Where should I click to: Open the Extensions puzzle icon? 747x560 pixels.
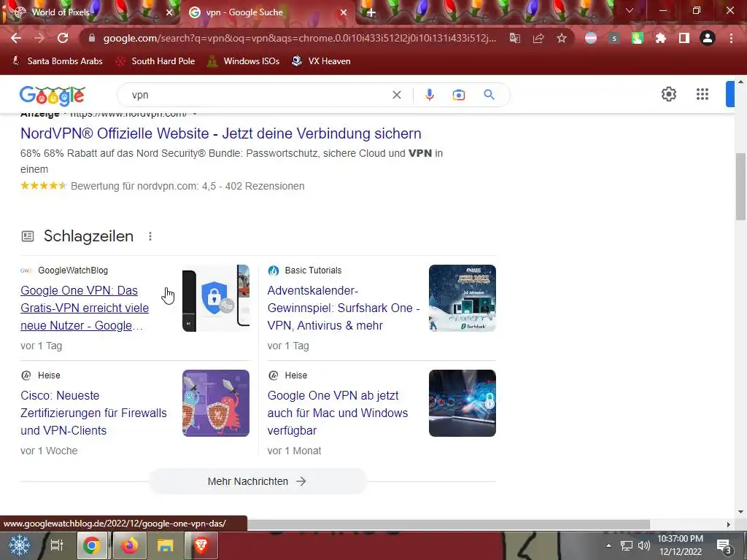(661, 38)
